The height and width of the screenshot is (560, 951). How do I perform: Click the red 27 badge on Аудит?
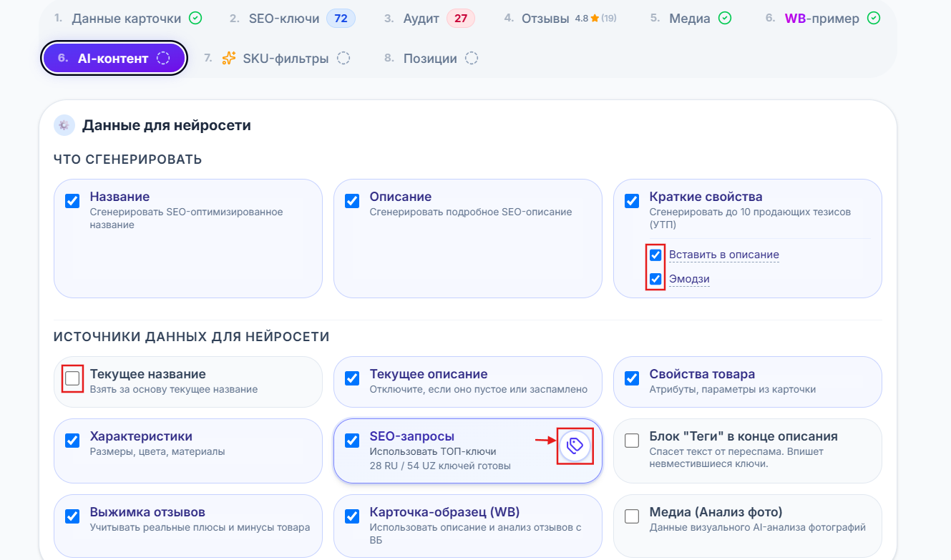[460, 18]
